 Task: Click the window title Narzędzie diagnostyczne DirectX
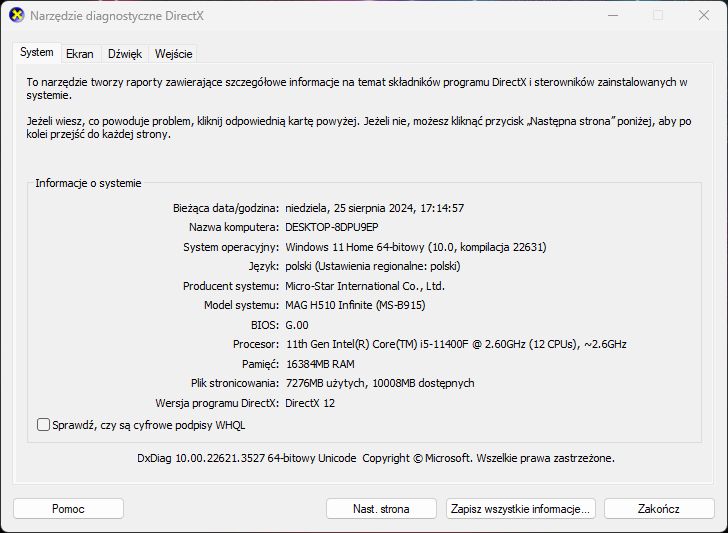tap(117, 16)
